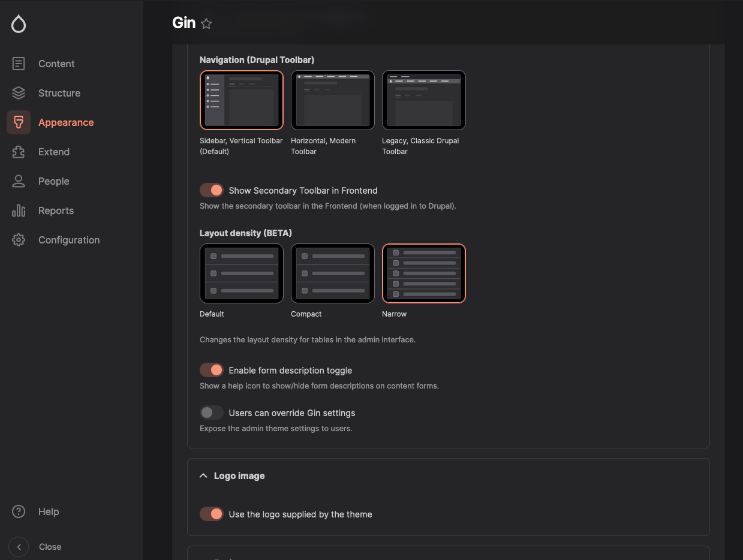Toggle Use the logo supplied by the theme
This screenshot has height=560, width=743.
point(212,514)
